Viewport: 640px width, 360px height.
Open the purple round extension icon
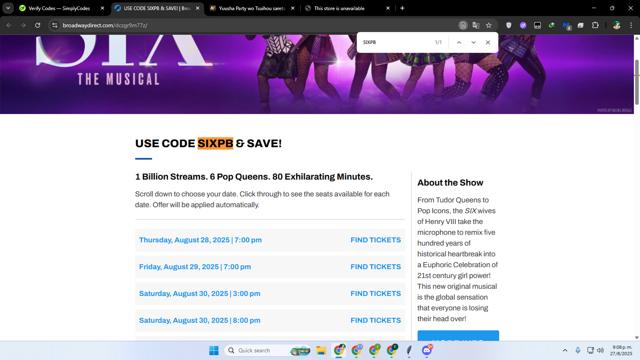point(523,25)
